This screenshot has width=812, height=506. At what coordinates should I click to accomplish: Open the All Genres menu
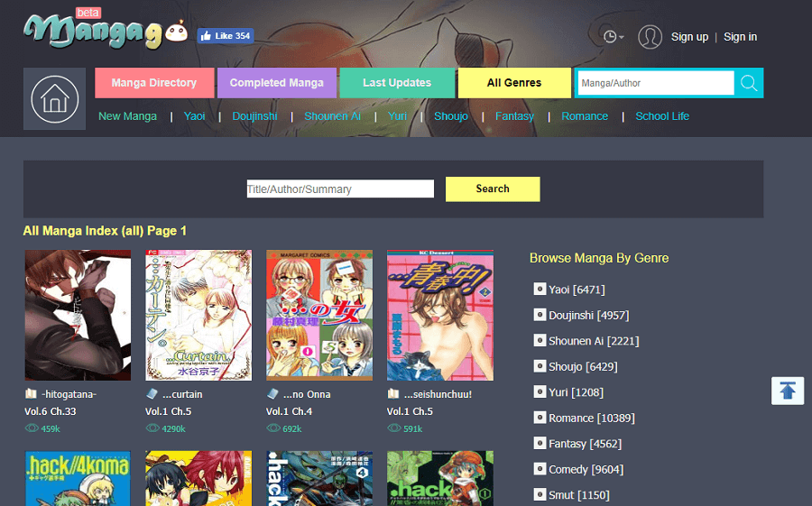(514, 83)
